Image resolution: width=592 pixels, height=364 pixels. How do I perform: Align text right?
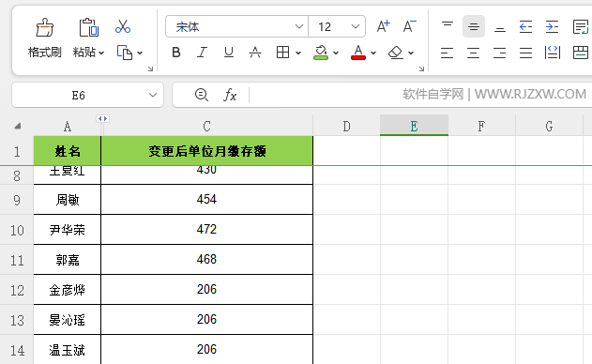coord(499,53)
